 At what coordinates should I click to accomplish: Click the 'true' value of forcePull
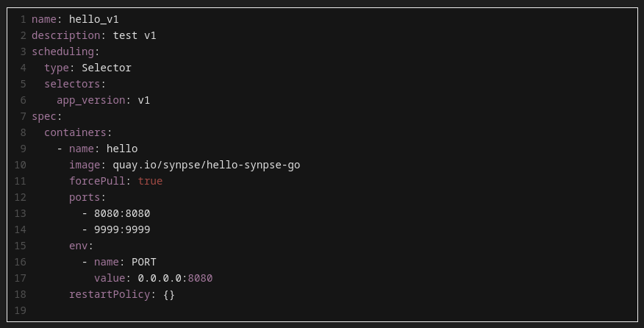[150, 181]
